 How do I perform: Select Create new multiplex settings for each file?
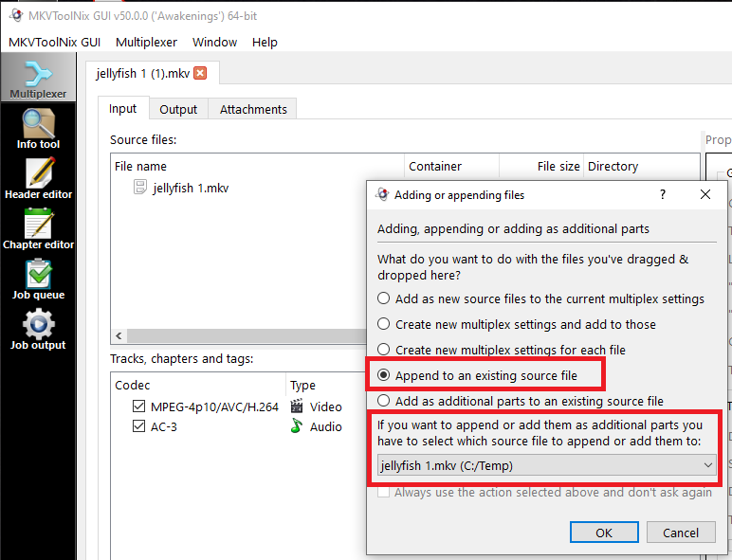tap(384, 349)
